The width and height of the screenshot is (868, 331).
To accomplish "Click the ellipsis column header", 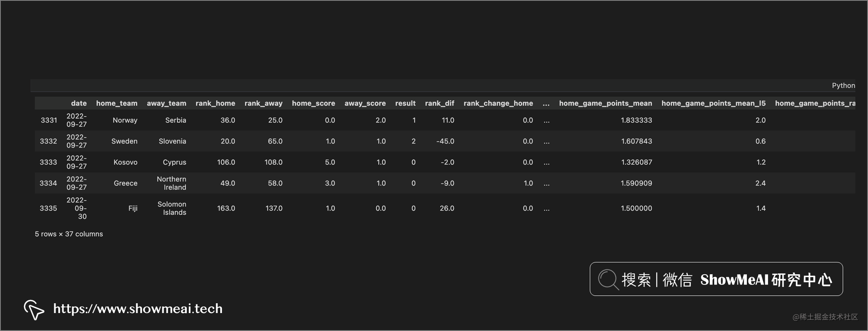I will (546, 104).
